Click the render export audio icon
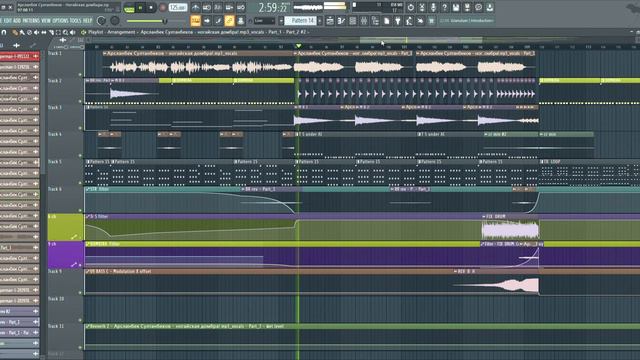 [467, 7]
